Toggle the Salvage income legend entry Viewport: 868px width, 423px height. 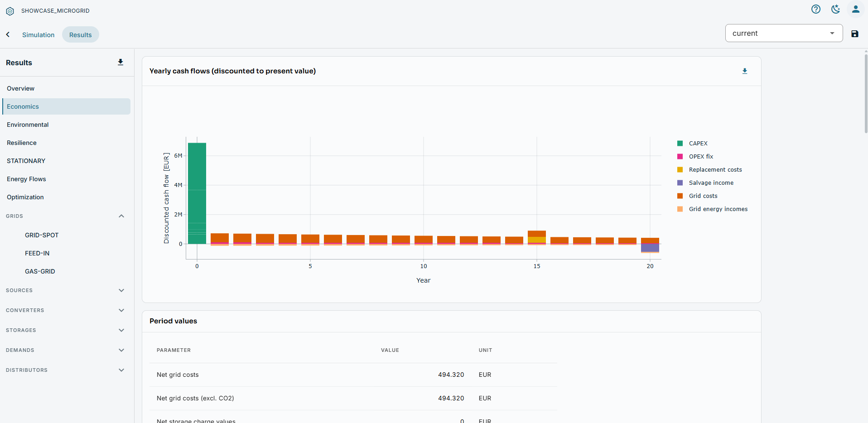click(705, 183)
